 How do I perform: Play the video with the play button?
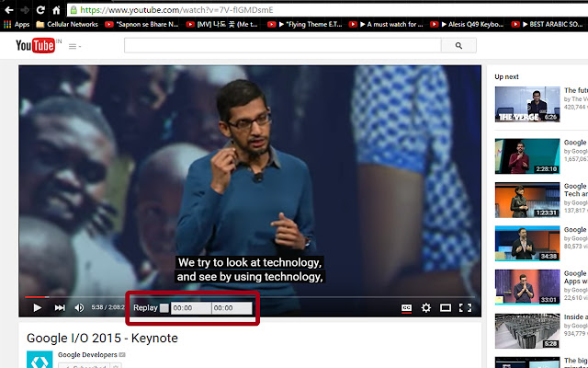point(37,308)
